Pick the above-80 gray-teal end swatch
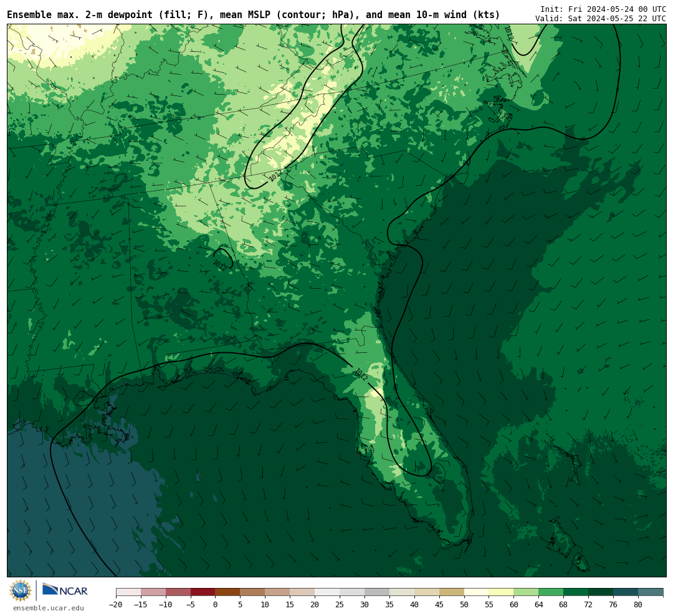The image size is (673, 616). click(x=651, y=592)
